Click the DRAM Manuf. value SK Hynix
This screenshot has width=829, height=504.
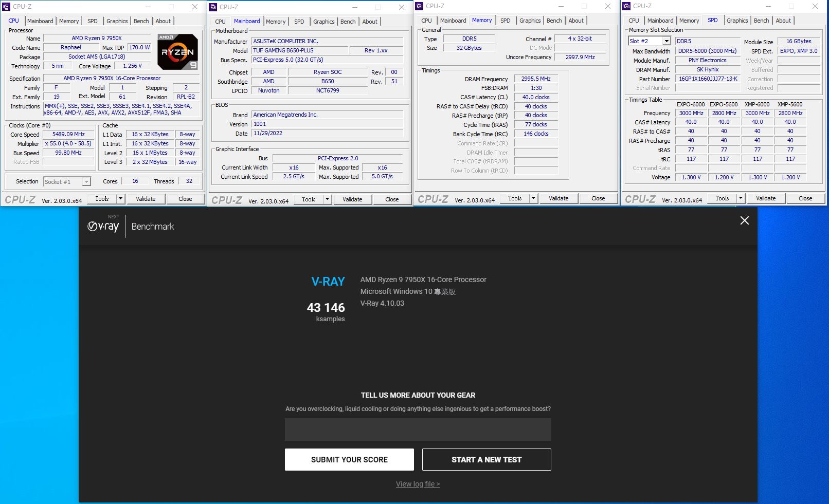[x=708, y=69]
